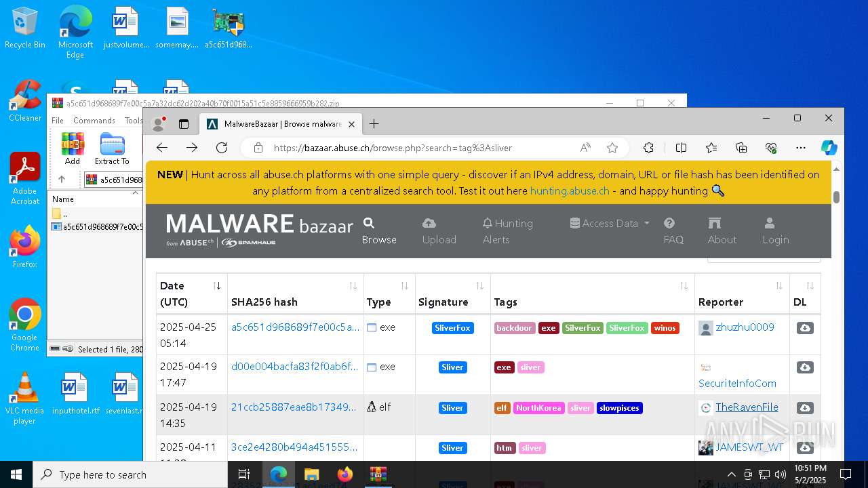Viewport: 868px width, 488px height.
Task: Download the 21ccb25887 elf sample
Action: click(805, 408)
